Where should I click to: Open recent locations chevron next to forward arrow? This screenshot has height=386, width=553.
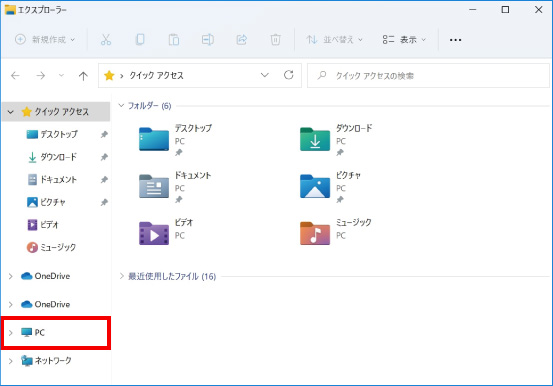(61, 75)
